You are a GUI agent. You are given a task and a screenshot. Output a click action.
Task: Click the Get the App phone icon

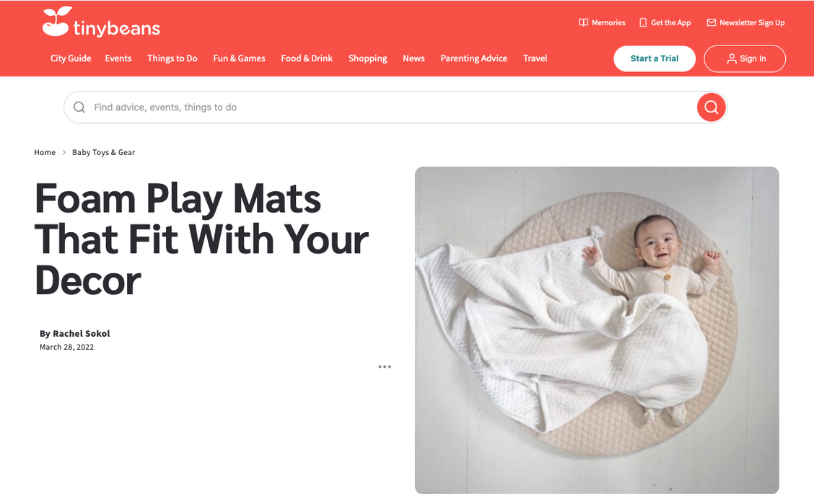pyautogui.click(x=643, y=23)
